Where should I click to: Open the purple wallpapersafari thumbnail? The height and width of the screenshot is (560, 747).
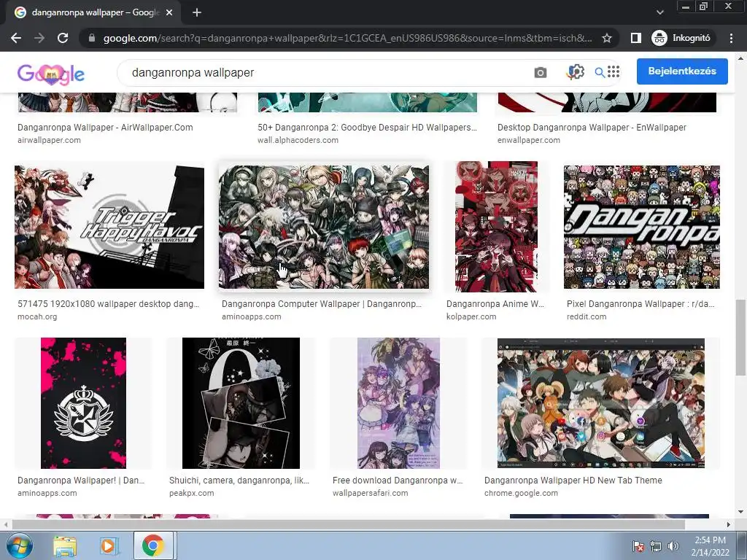pos(399,403)
